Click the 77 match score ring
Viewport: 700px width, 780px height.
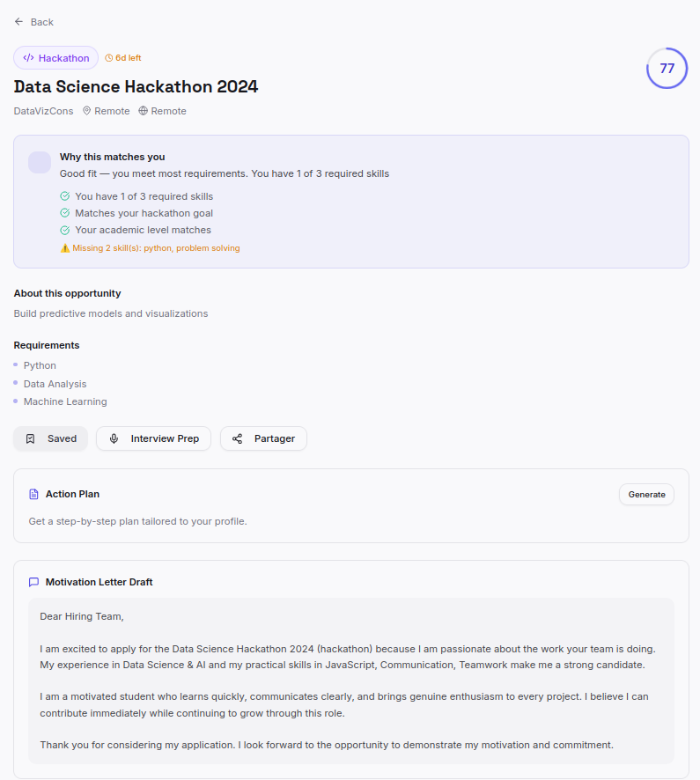click(x=667, y=69)
